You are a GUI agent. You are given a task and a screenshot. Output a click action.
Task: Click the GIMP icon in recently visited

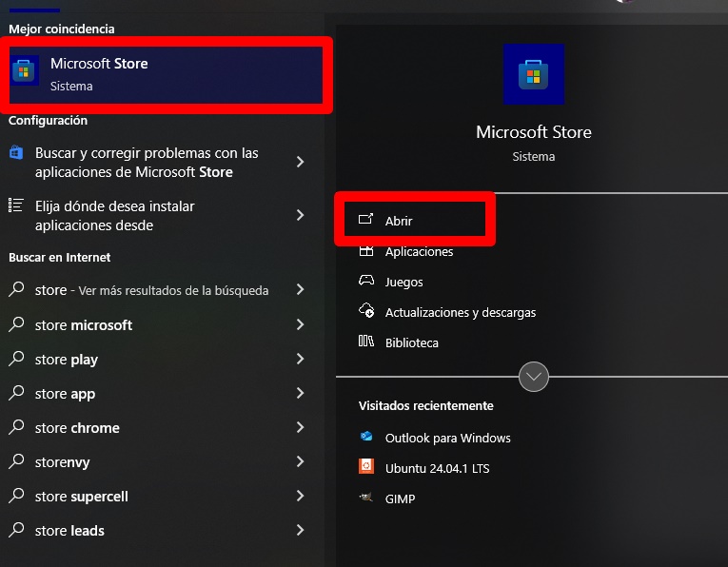click(x=365, y=498)
